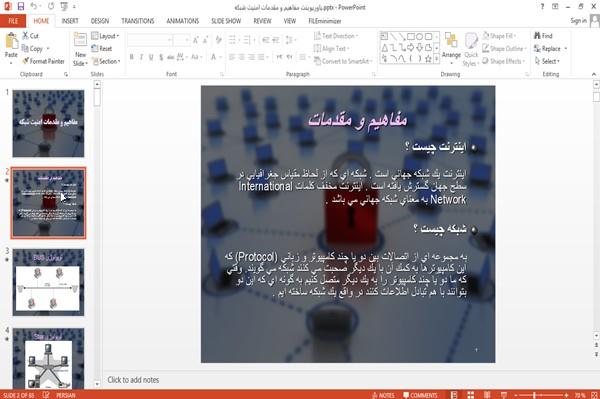Increase font size with the A-up icon
Viewport: 600px width, 399px height.
click(196, 40)
